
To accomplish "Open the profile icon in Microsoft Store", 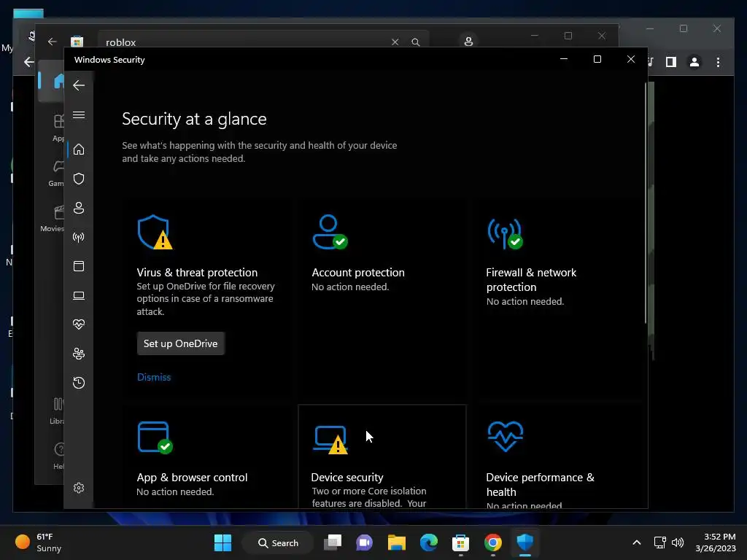I will [468, 42].
